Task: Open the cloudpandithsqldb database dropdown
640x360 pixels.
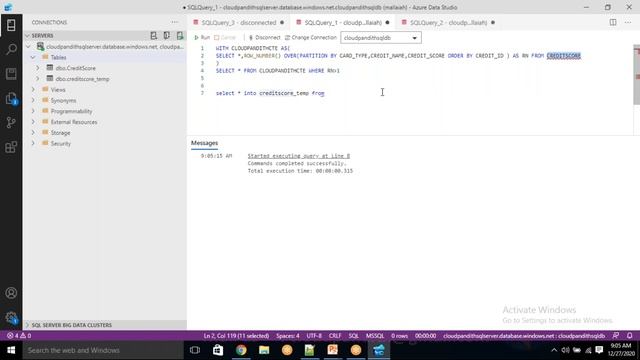Action: click(x=381, y=38)
